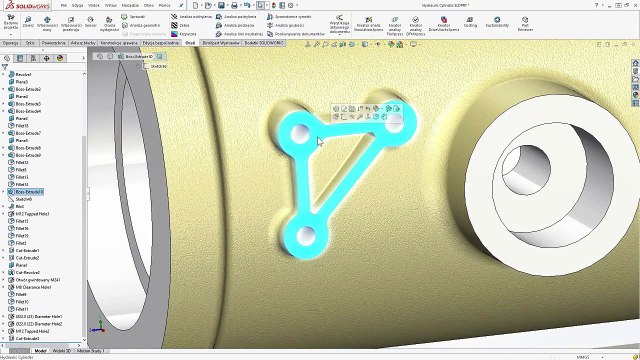Click the feature tree filter icon
Image resolution: width=640 pixels, height=360 pixels.
5,67
